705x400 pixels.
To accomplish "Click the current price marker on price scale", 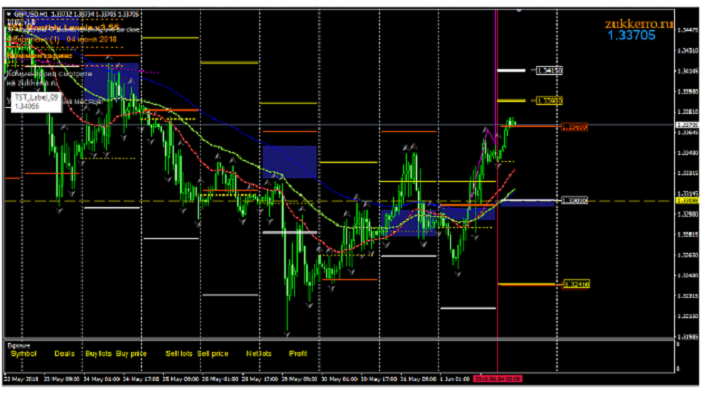I will coord(685,125).
